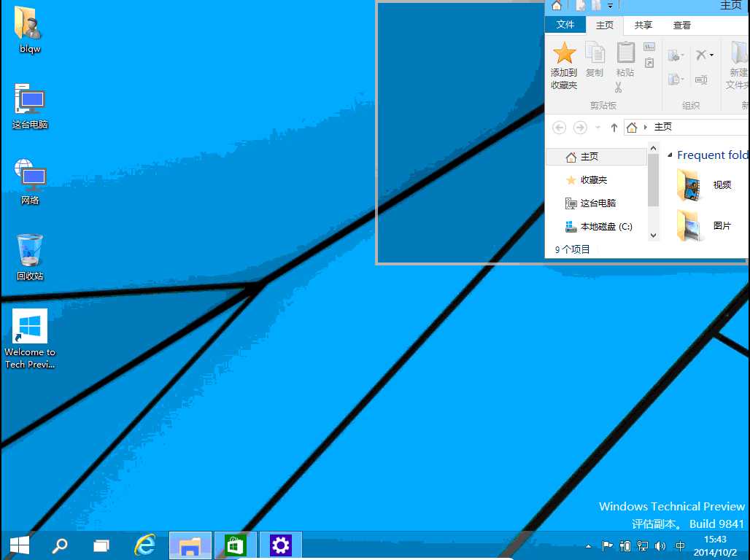The height and width of the screenshot is (560, 750).
Task: Click the 9 个项目 status text
Action: tap(572, 249)
